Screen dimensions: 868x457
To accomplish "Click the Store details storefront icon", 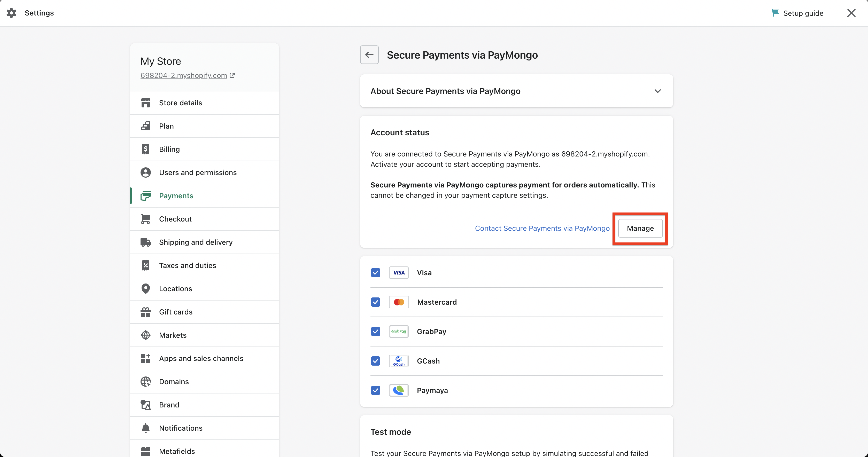I will 145,103.
